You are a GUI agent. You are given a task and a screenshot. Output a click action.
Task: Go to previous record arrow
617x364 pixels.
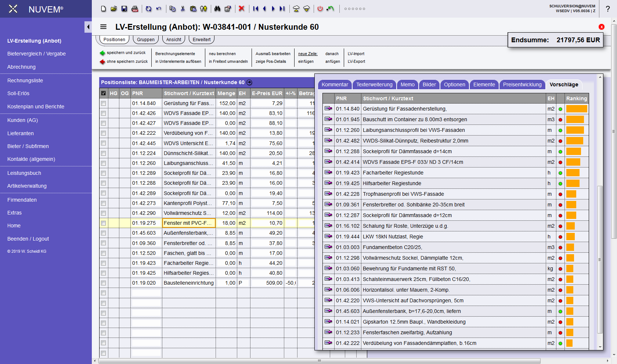tap(264, 8)
